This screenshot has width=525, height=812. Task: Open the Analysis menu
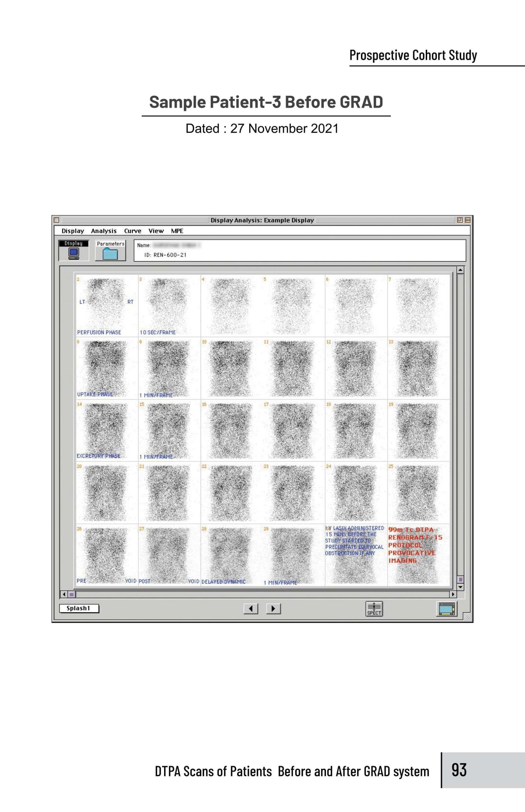[104, 231]
